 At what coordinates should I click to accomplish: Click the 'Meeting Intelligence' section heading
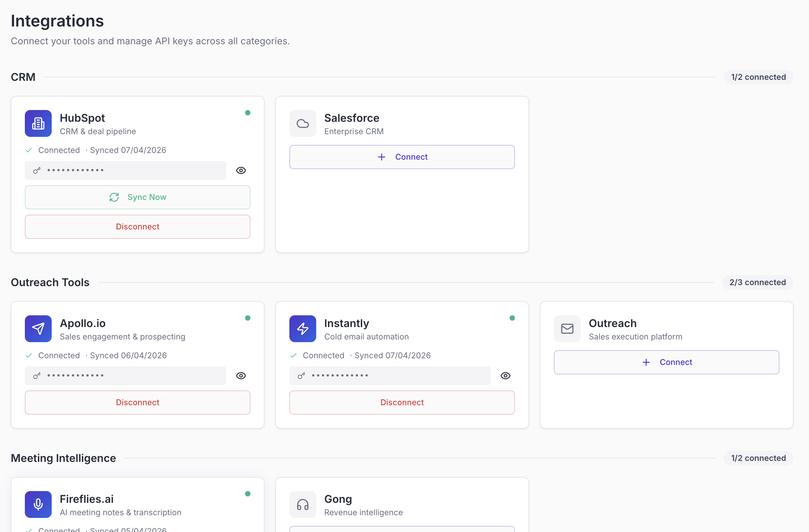(63, 458)
